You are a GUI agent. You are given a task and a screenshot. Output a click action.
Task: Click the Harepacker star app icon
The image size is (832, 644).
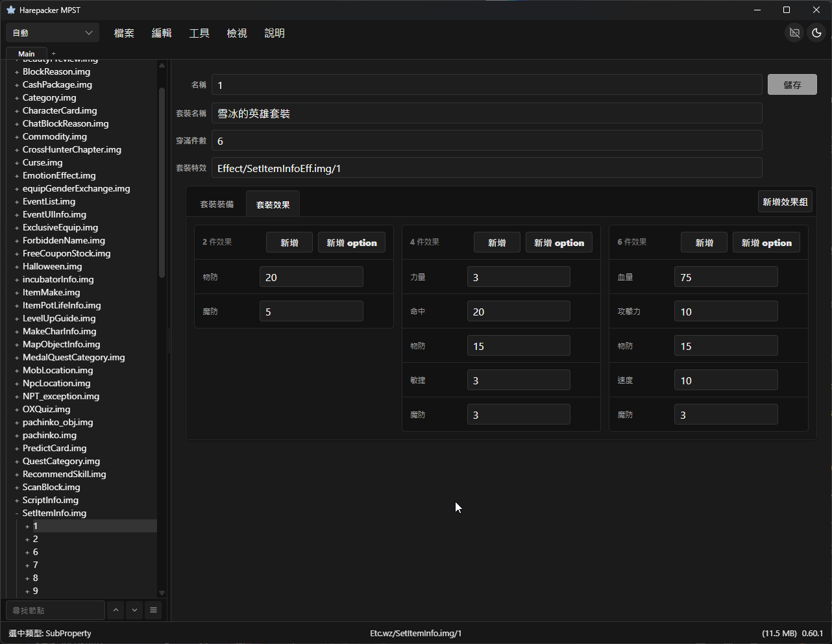[11, 10]
